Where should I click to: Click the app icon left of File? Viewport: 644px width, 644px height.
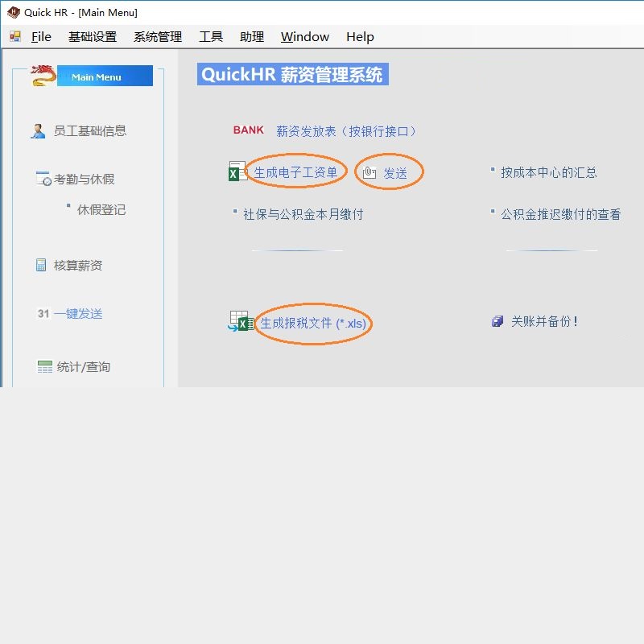click(15, 36)
